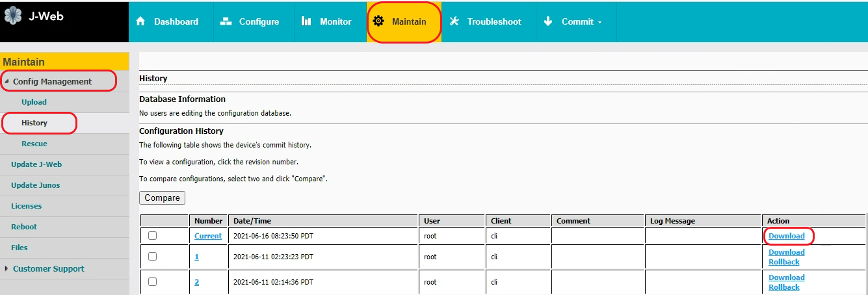This screenshot has height=295, width=868.
Task: Click the Configuration History heading
Action: [181, 131]
